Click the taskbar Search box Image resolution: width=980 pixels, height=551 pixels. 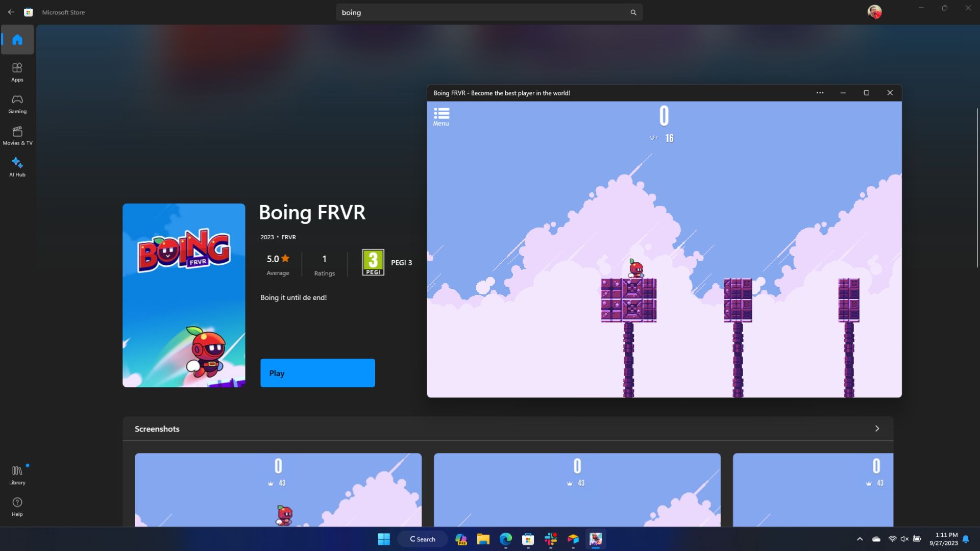pos(423,539)
